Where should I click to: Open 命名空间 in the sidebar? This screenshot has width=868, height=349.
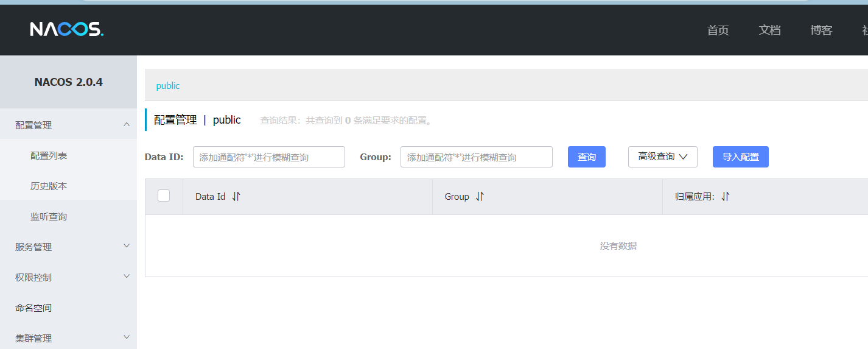(x=33, y=308)
